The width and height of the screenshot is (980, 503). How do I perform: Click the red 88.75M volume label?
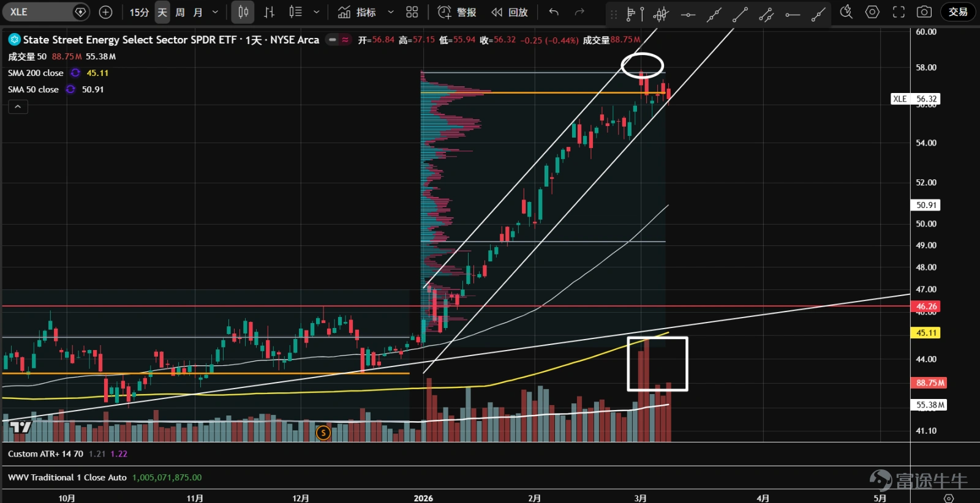point(930,383)
